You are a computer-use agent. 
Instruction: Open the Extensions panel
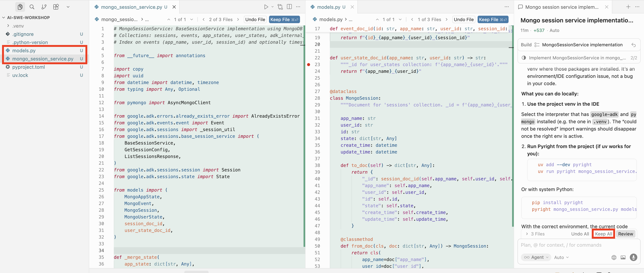click(x=56, y=7)
